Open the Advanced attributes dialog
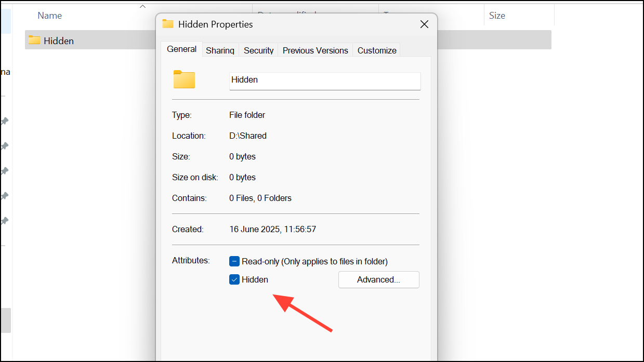This screenshot has height=362, width=644. (x=378, y=279)
